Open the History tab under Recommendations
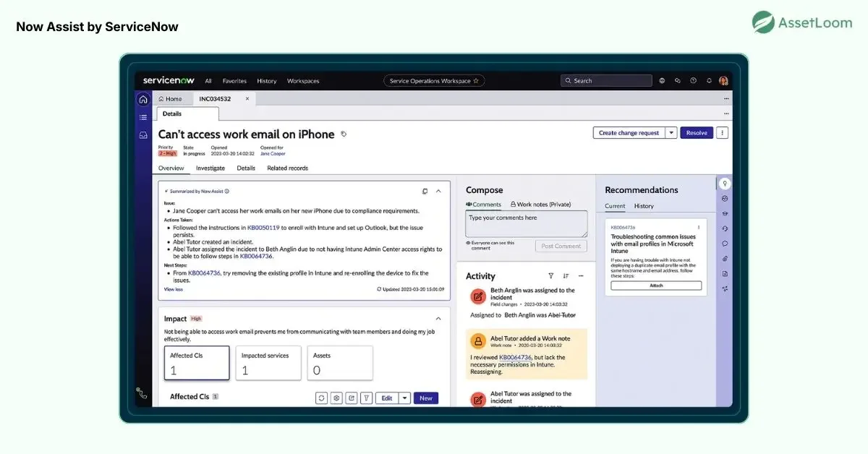The height and width of the screenshot is (454, 868). [644, 206]
